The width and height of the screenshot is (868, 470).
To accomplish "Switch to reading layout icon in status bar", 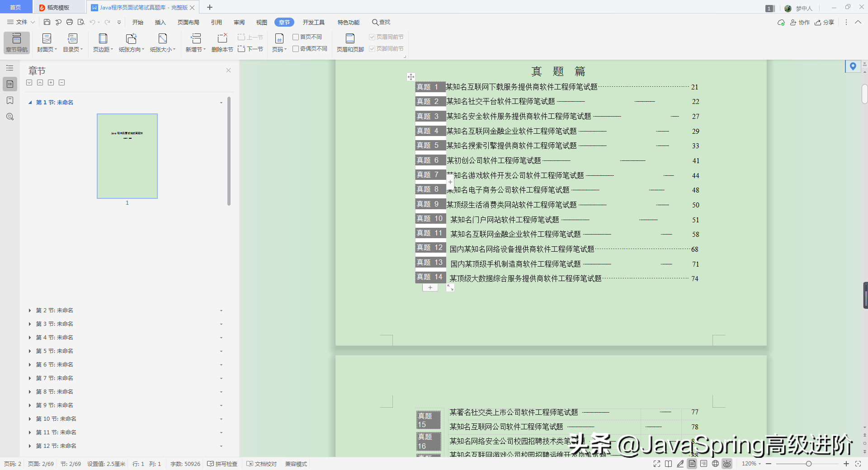I will (x=669, y=464).
